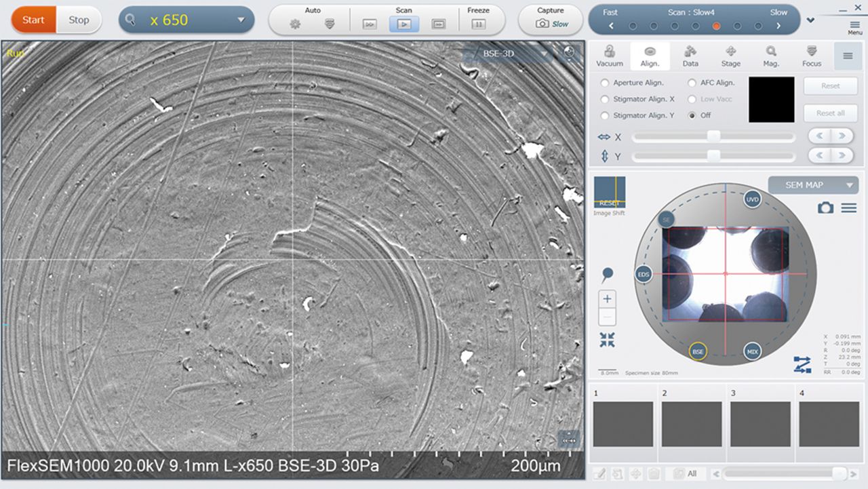Click the RESET Image Shift icon
This screenshot has width=868, height=489.
609,192
